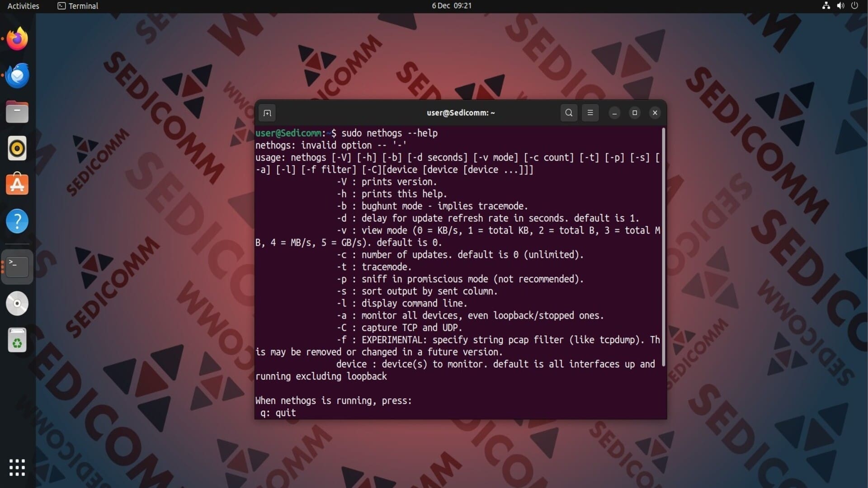Close the terminal window
Image resolution: width=868 pixels, height=488 pixels.
(655, 113)
